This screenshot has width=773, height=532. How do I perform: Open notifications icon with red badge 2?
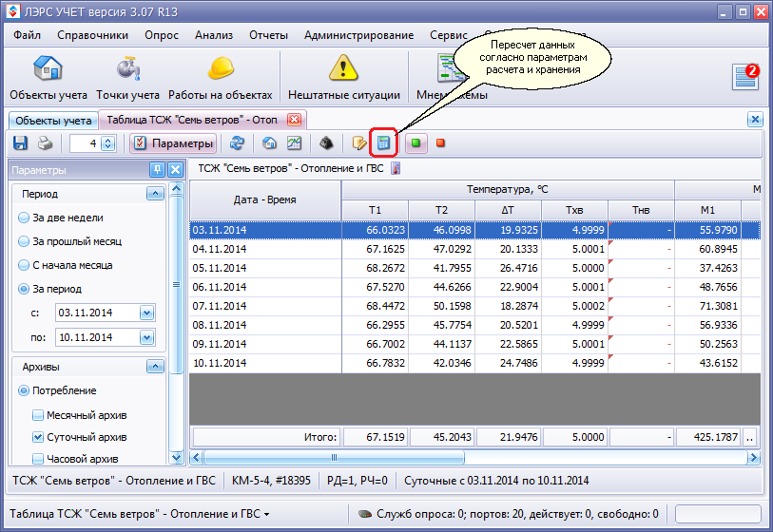click(x=744, y=77)
